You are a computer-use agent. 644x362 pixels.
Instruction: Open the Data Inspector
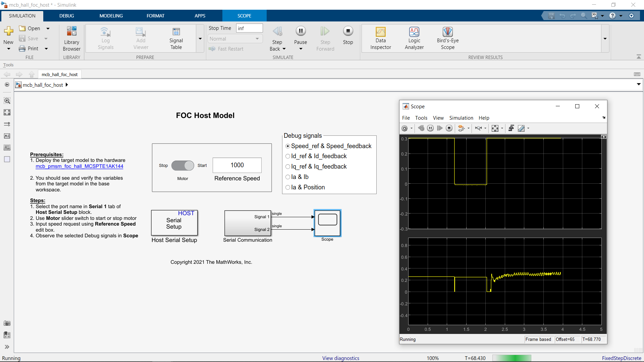pos(381,38)
